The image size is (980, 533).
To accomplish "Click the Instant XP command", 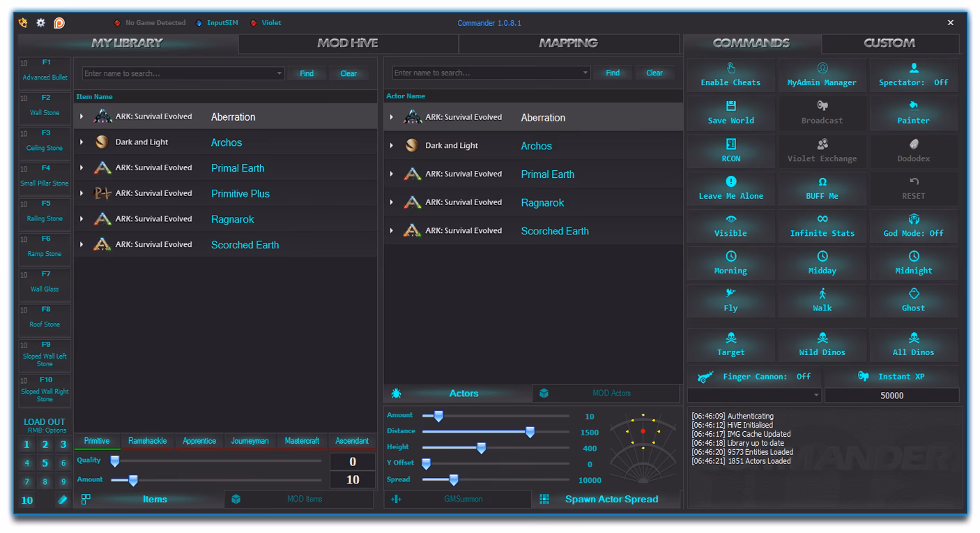I will [x=891, y=377].
